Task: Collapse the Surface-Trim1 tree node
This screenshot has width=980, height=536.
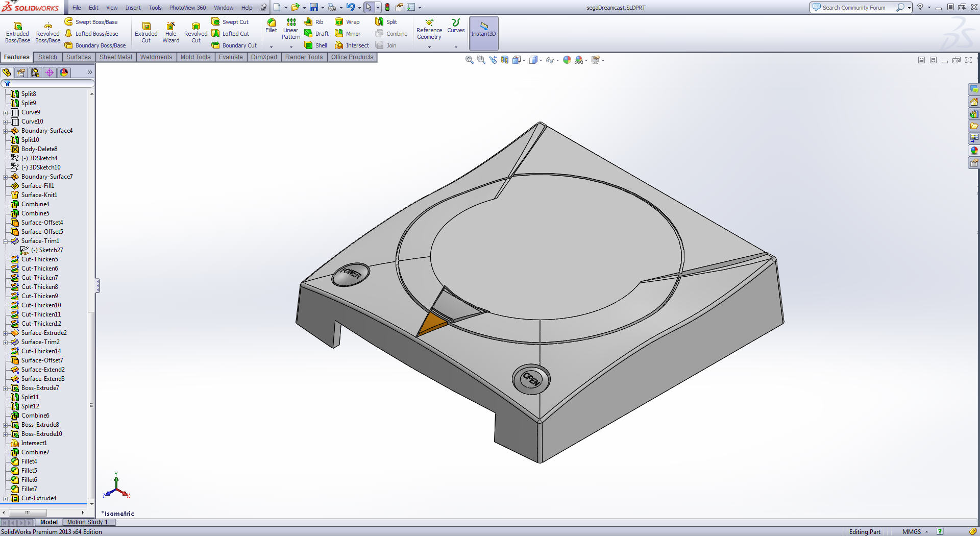Action: 6,241
